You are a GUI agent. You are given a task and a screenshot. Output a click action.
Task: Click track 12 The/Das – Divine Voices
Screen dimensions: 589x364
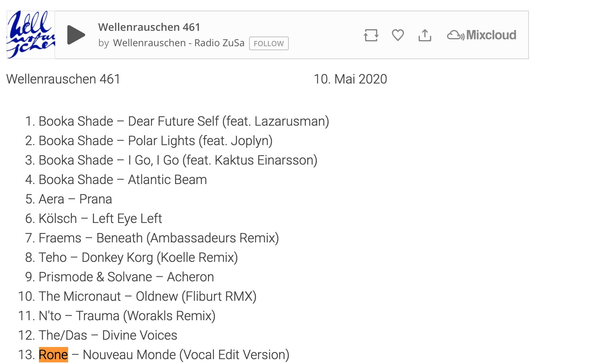click(x=108, y=335)
